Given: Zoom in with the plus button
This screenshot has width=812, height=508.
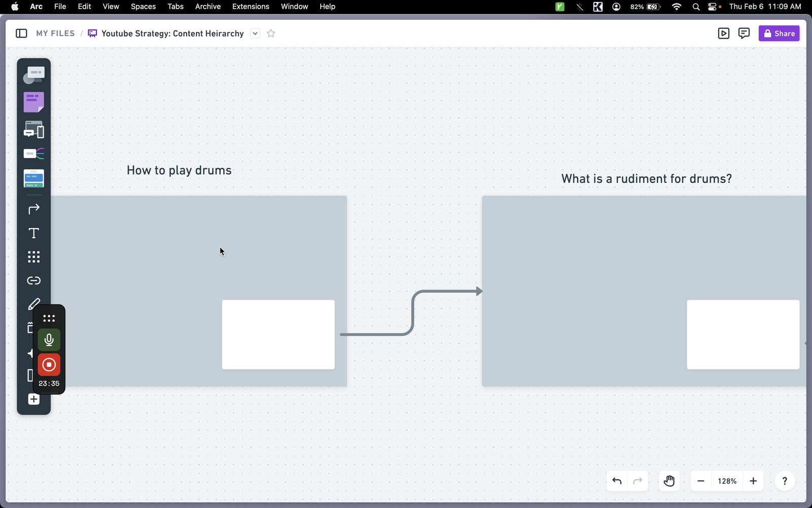Looking at the screenshot, I should coord(754,481).
